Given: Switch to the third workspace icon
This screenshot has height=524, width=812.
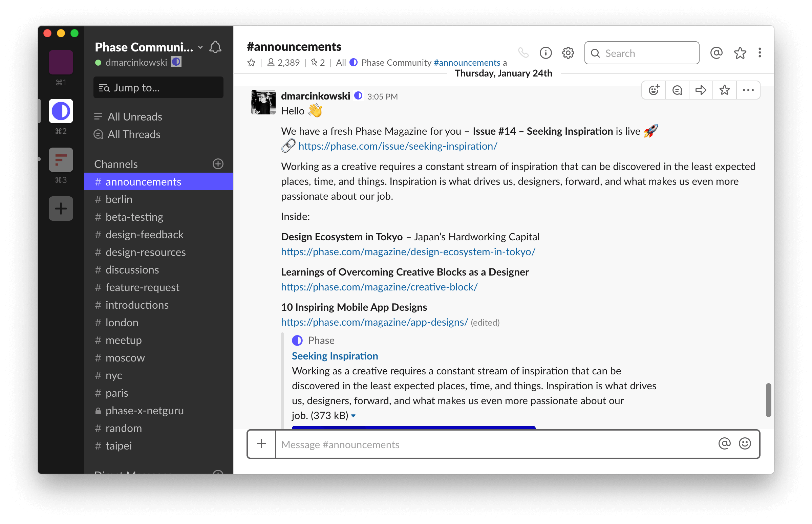Looking at the screenshot, I should click(x=61, y=159).
